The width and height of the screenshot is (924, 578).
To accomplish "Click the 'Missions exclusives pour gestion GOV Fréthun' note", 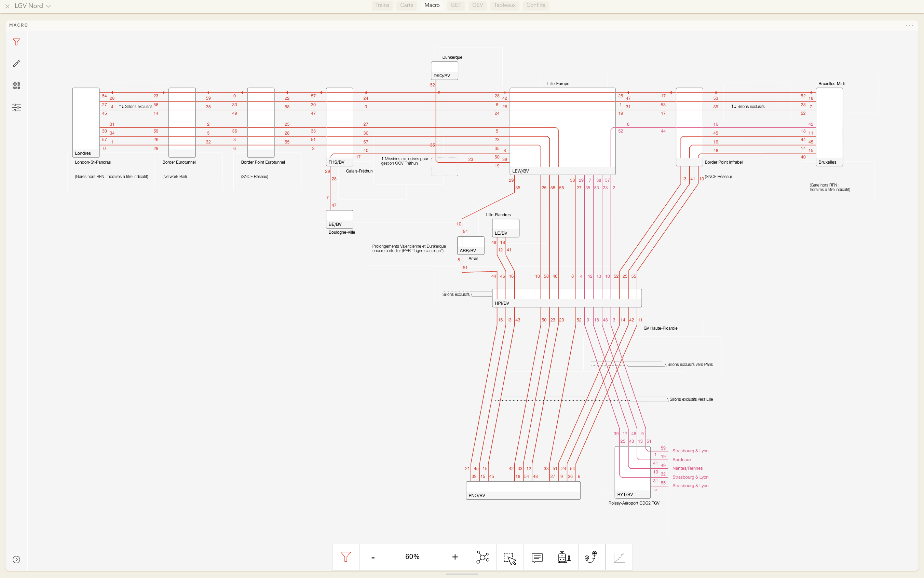I will tap(405, 161).
